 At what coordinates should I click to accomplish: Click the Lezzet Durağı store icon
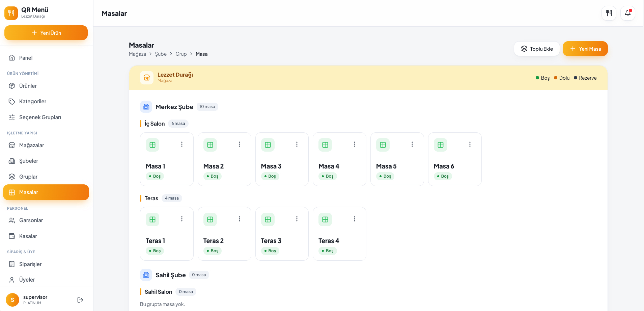(x=147, y=78)
